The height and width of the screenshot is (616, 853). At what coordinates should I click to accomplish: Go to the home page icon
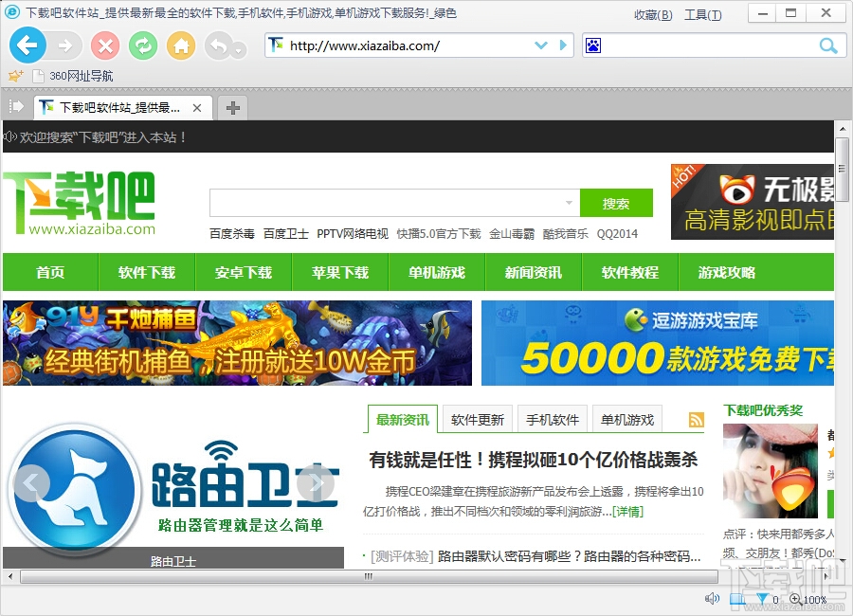point(181,45)
